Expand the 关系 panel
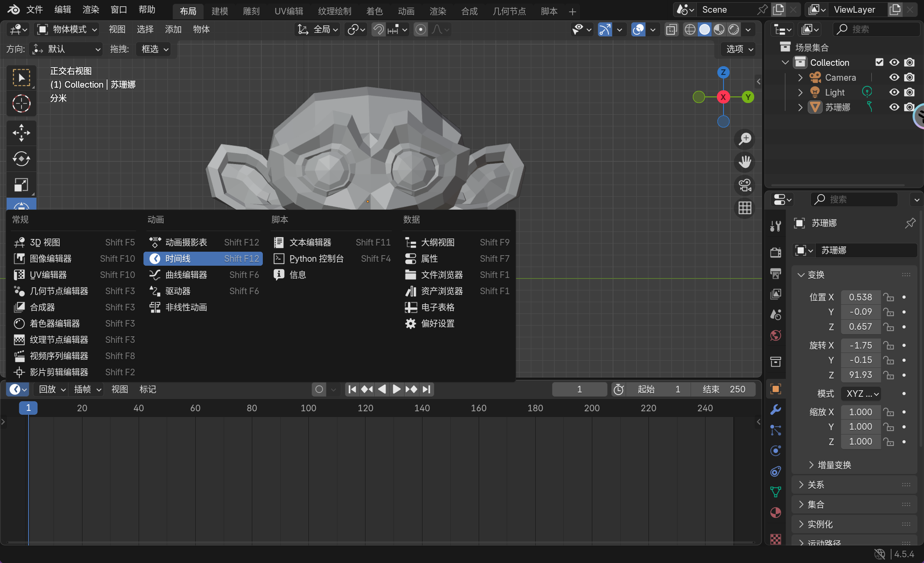The image size is (924, 563). (x=816, y=485)
